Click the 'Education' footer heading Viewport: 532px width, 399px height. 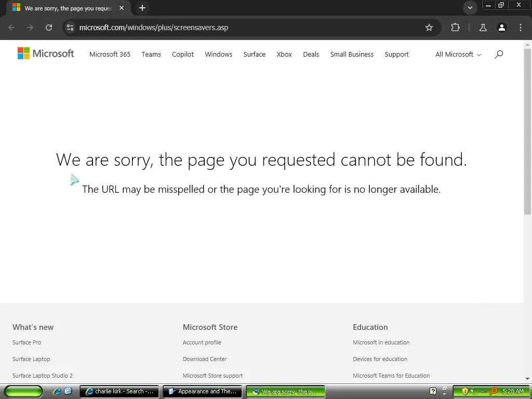click(x=370, y=327)
